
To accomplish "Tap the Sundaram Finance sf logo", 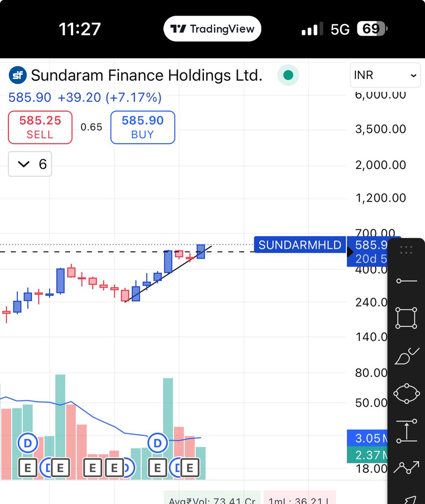I will 18,76.
